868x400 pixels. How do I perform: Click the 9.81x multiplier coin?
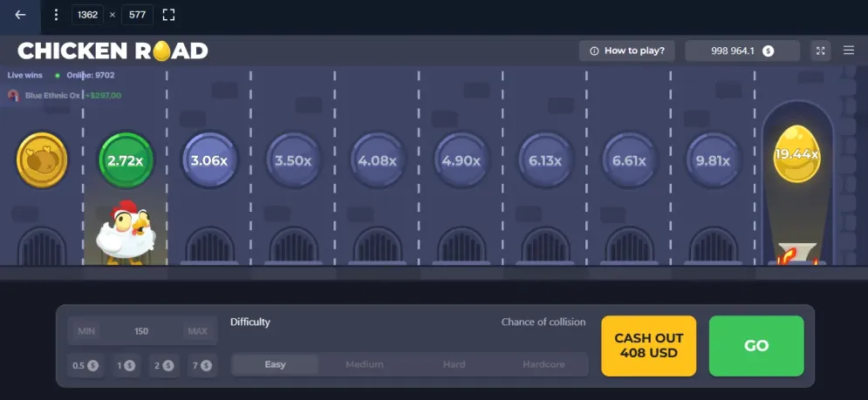[713, 160]
